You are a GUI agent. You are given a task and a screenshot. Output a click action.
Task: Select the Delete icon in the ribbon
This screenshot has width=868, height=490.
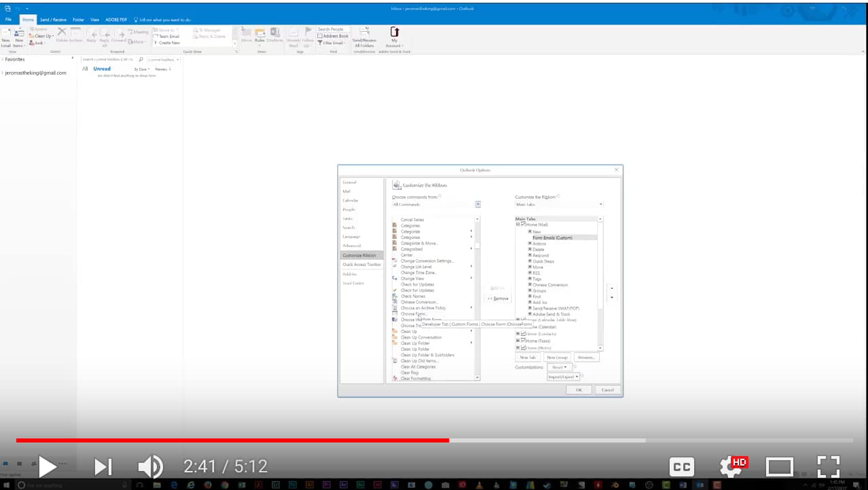coord(63,34)
